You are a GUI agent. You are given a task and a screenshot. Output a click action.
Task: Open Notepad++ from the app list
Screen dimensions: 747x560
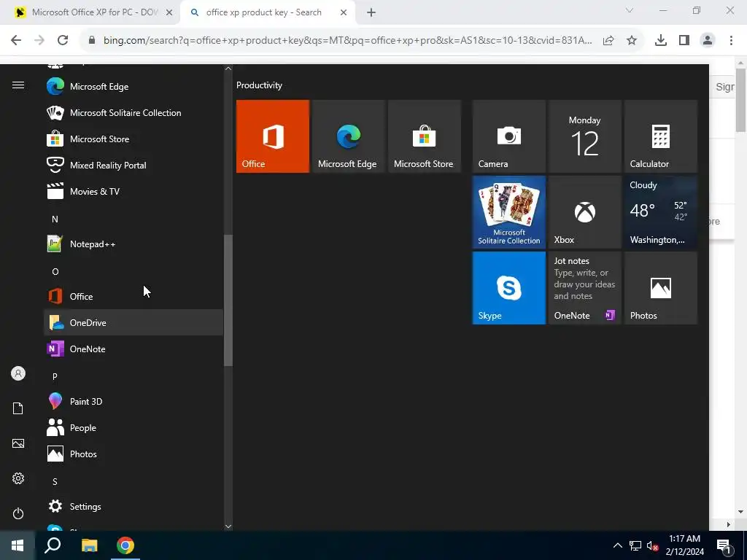[133, 244]
